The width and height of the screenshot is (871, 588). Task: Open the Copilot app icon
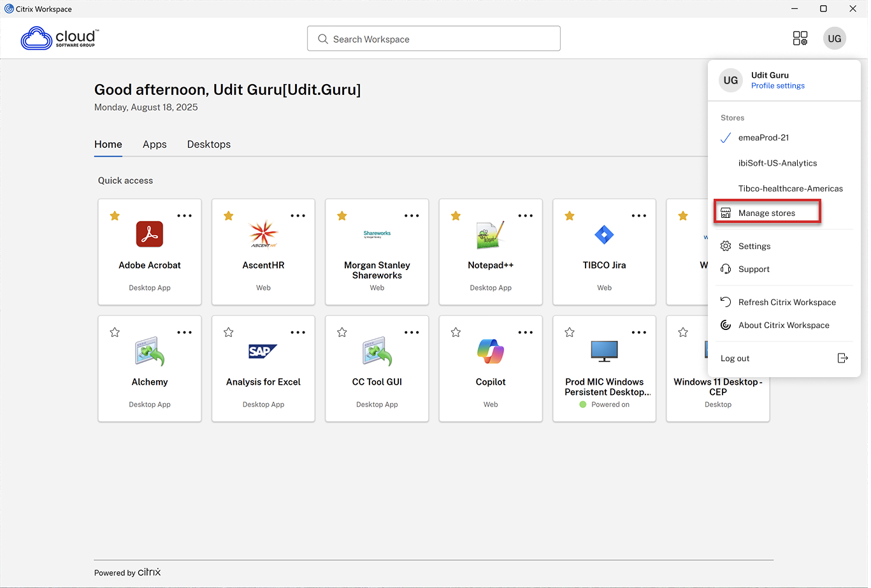[491, 351]
